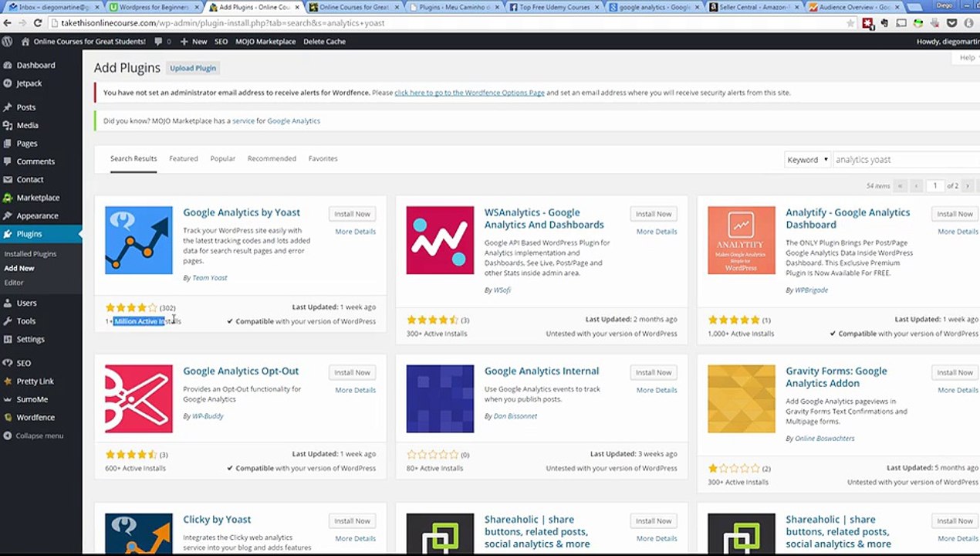Screen dimensions: 980x556
Task: Click the Google Analytics by Yoast thumbnail
Action: pyautogui.click(x=139, y=240)
